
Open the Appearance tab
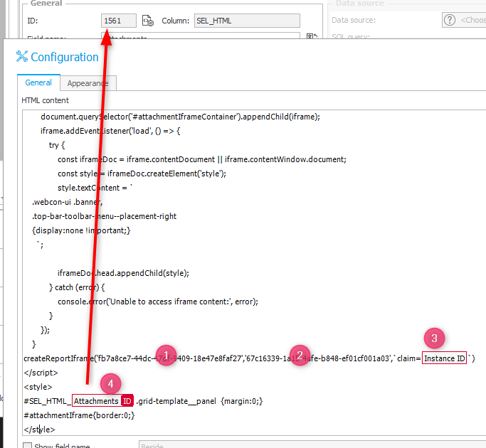[88, 83]
